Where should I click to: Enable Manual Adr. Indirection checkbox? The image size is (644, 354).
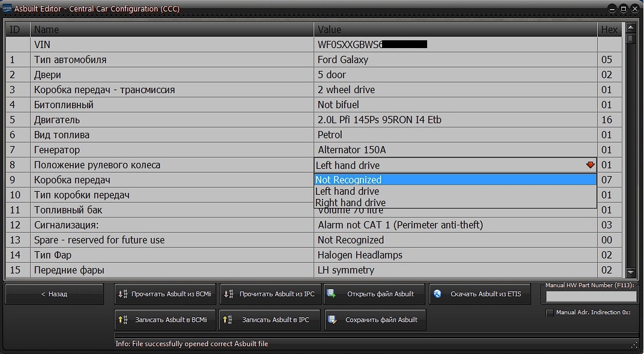pos(550,313)
